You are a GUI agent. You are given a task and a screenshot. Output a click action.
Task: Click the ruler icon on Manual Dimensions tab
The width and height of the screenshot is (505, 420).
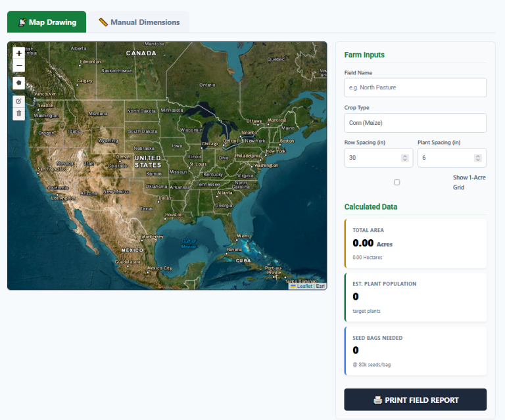click(x=103, y=22)
